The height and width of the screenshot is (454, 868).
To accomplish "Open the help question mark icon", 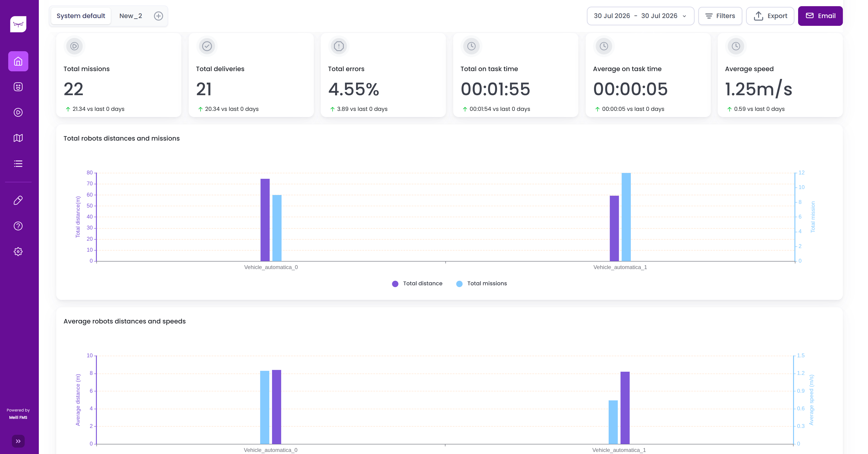I will 18,226.
